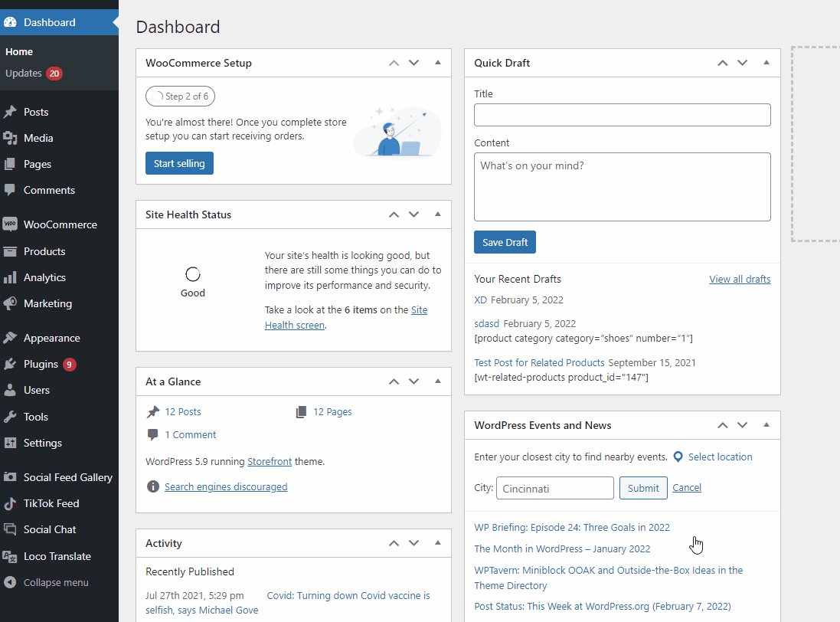Click the Loco Translate sidebar icon
Viewport: 840px width, 622px height.
coord(10,556)
